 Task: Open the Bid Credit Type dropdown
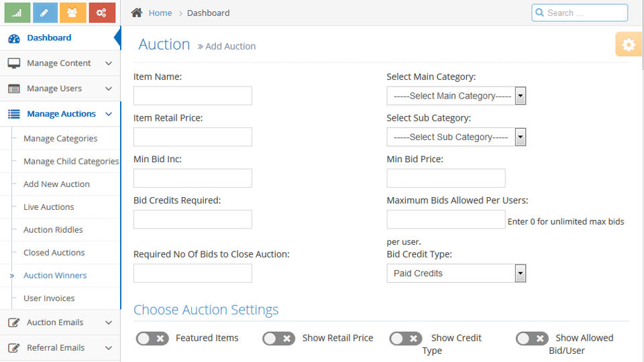click(456, 274)
